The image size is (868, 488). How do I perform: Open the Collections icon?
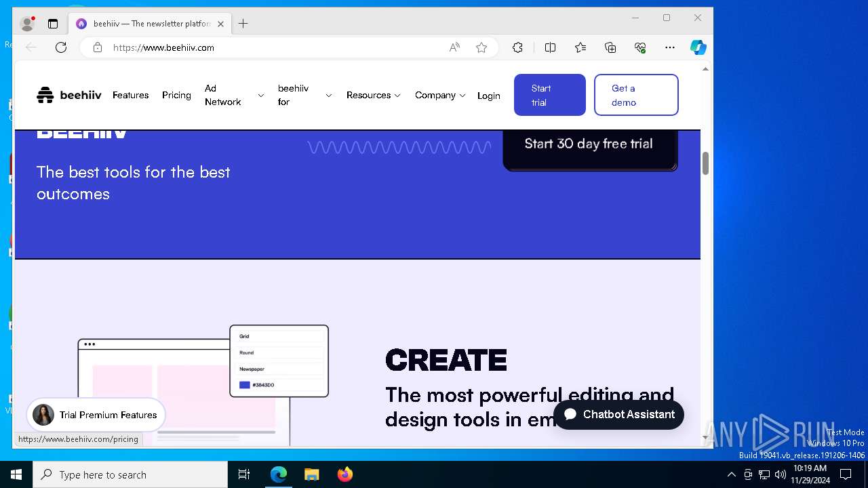[x=610, y=47]
